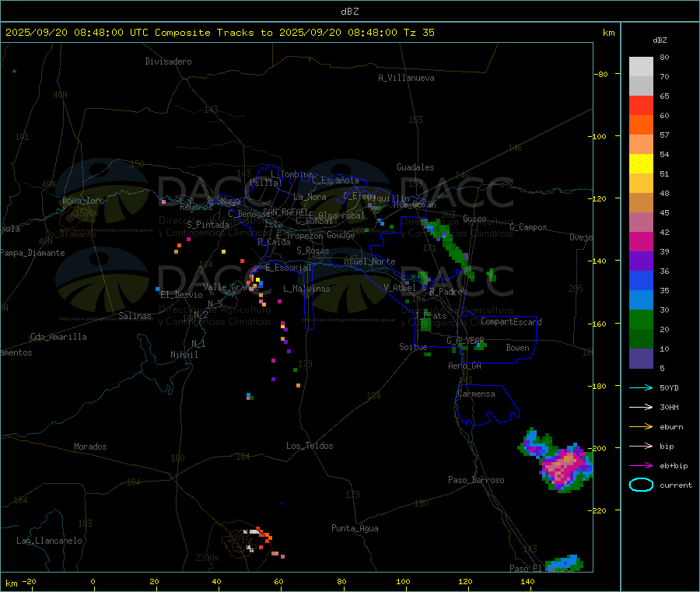Click the 'Bowen' map label
The width and height of the screenshot is (700, 592).
click(517, 348)
